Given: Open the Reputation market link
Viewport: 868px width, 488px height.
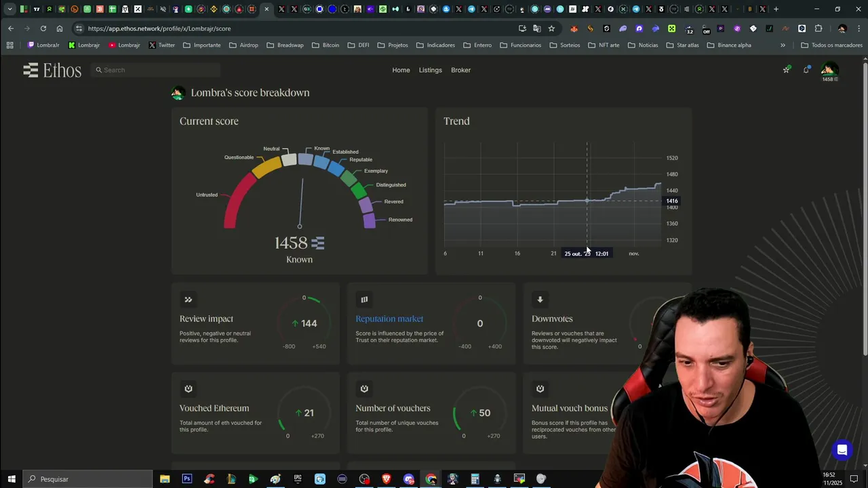Looking at the screenshot, I should click(389, 319).
